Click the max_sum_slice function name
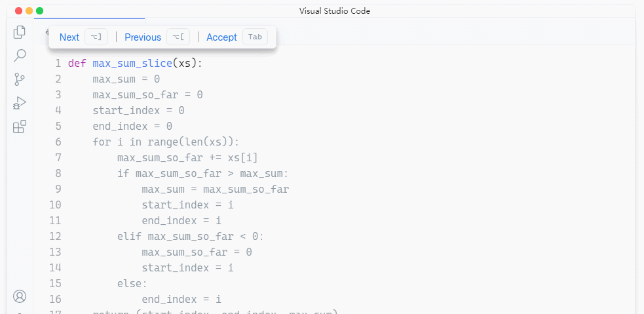Screen dimensions: 644x314 132,64
